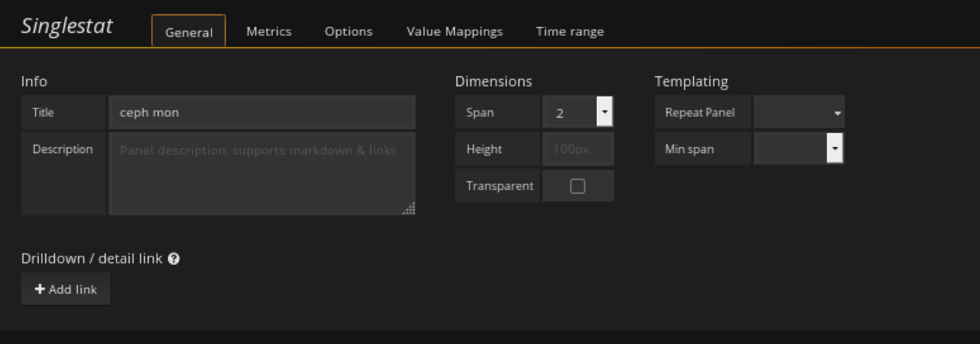Image resolution: width=980 pixels, height=344 pixels.
Task: Click the Dimensions section heading
Action: pyautogui.click(x=493, y=81)
